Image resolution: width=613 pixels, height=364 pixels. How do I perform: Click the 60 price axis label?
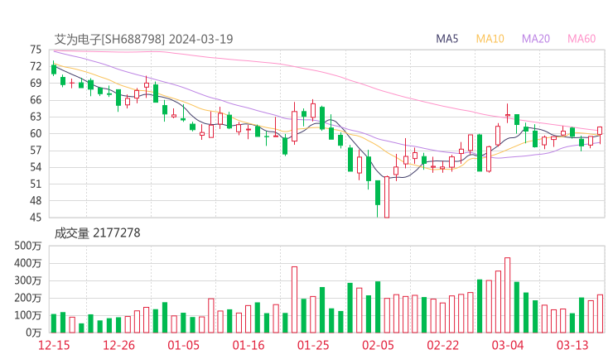pos(36,133)
